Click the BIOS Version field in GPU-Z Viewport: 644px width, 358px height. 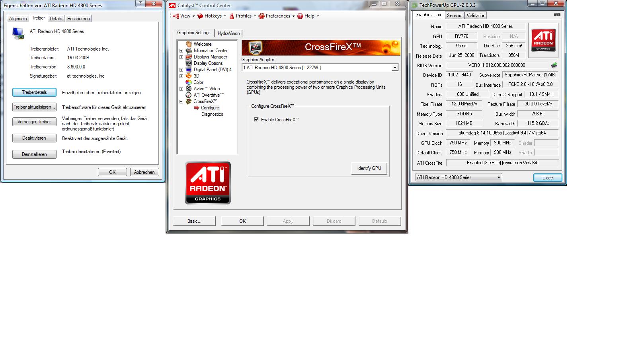pyautogui.click(x=497, y=65)
